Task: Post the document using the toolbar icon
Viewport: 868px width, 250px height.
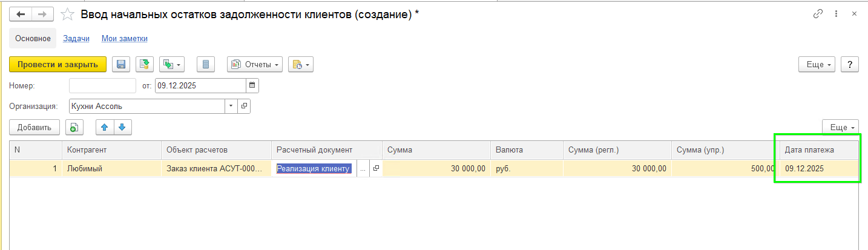Action: (145, 64)
